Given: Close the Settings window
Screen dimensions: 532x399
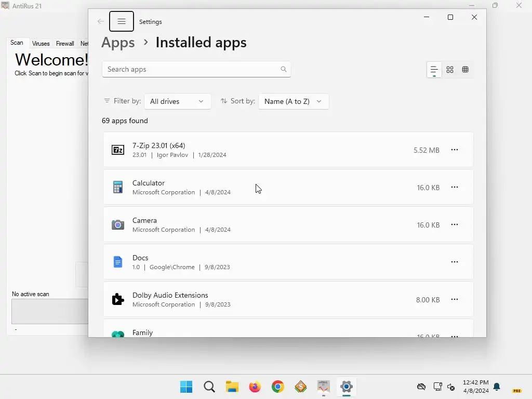Looking at the screenshot, I should 474,17.
